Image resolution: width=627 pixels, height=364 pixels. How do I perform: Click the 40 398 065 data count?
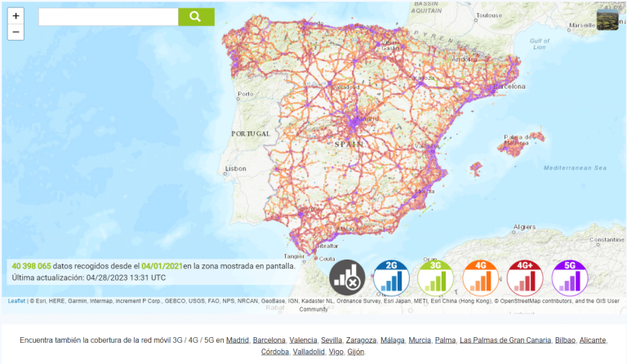tap(31, 266)
